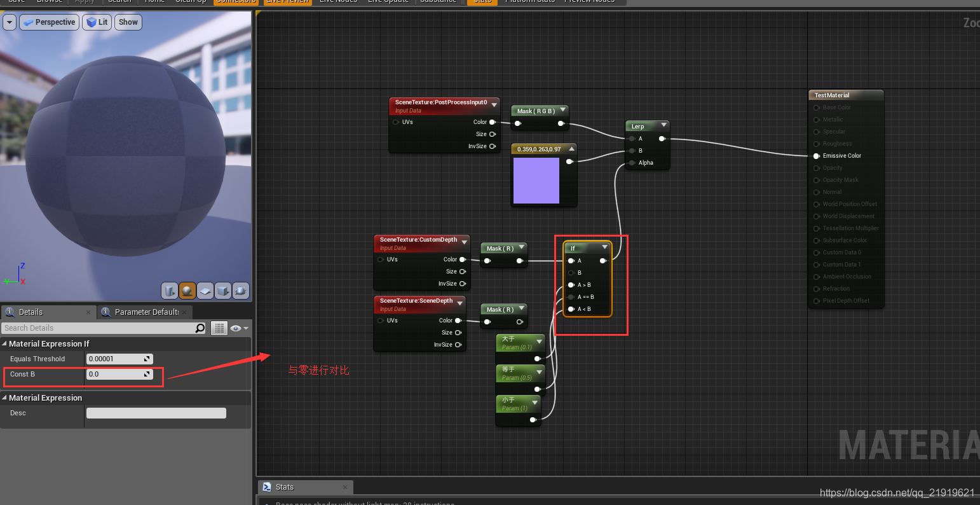Click PostProcessInput0 Color output pin
The image size is (980, 505).
click(492, 122)
